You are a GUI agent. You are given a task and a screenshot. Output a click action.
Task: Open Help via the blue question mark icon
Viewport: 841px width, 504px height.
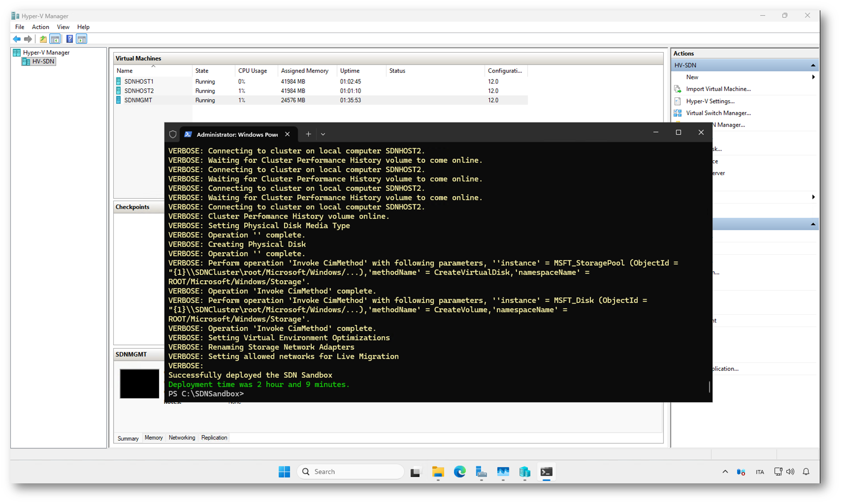pyautogui.click(x=69, y=39)
